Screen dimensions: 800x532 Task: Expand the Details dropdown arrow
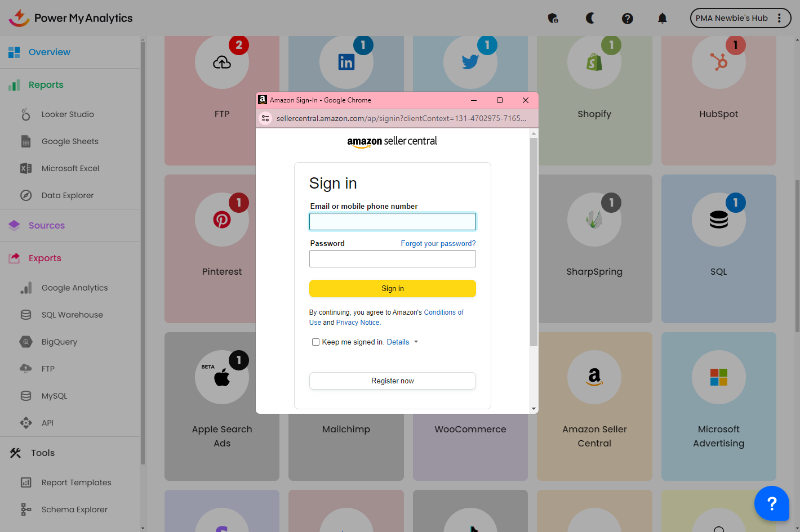point(416,342)
